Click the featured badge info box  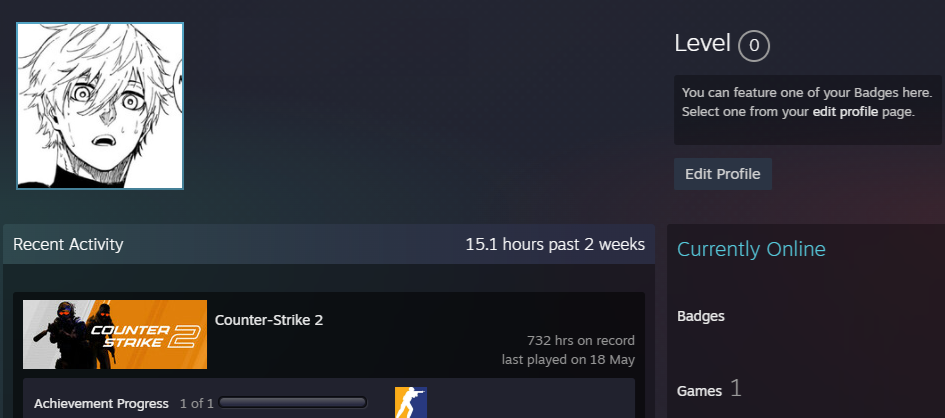click(808, 110)
